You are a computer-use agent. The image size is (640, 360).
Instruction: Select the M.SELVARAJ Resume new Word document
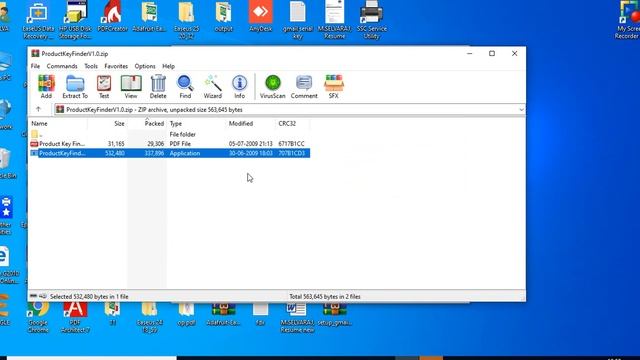coord(297,318)
